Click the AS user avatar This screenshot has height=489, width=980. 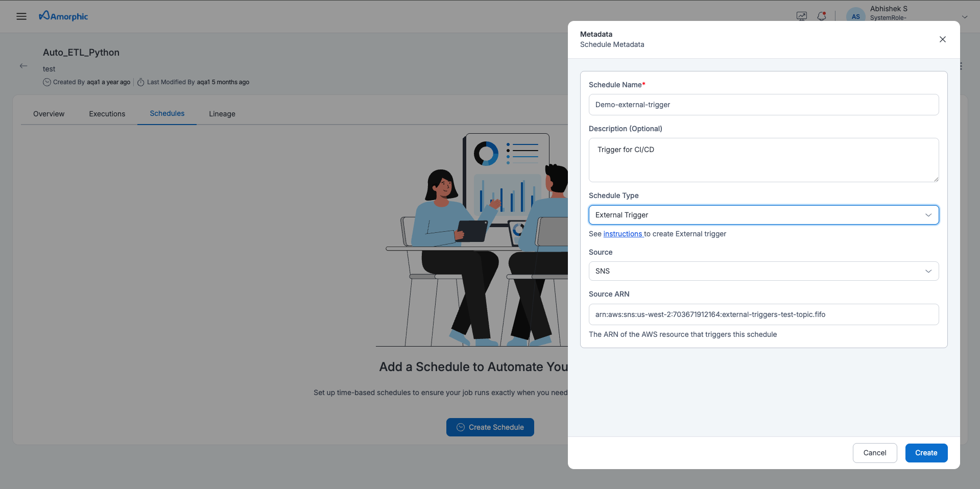[855, 16]
